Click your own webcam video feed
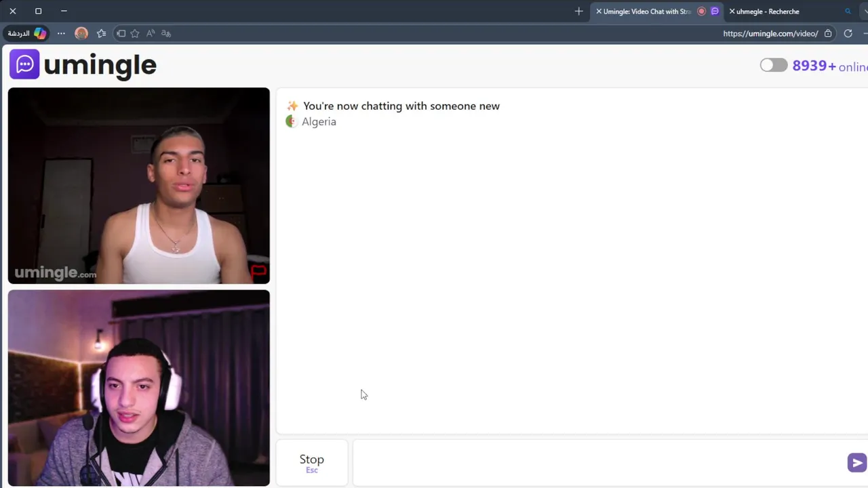 tap(139, 388)
